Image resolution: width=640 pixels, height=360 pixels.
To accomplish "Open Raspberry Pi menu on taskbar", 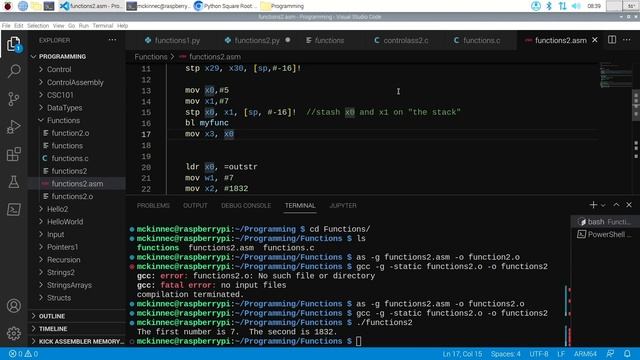I will [x=8, y=6].
